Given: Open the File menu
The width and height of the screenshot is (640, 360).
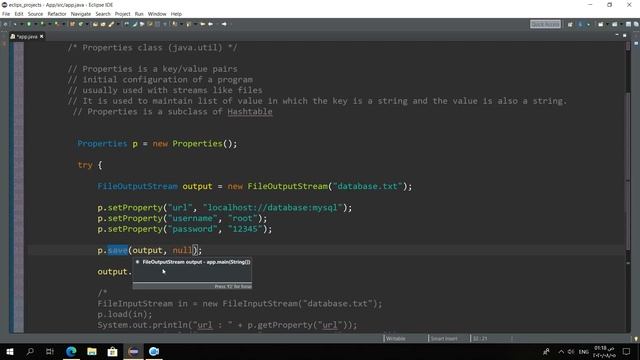Looking at the screenshot, I should (6, 14).
